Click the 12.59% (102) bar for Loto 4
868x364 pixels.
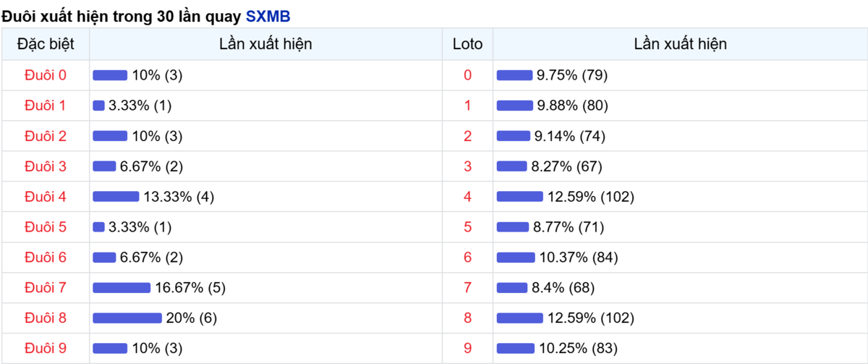pyautogui.click(x=520, y=197)
